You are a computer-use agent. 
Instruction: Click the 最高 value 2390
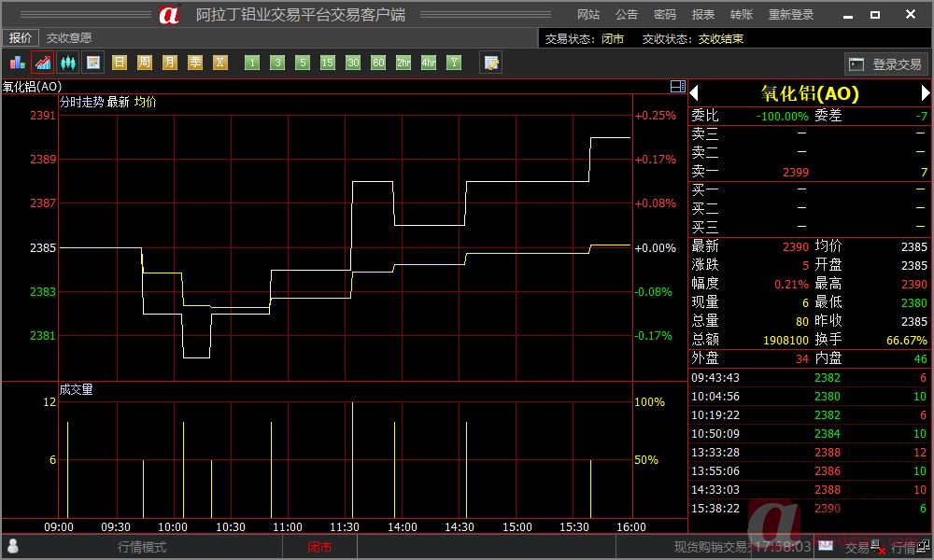pos(914,284)
